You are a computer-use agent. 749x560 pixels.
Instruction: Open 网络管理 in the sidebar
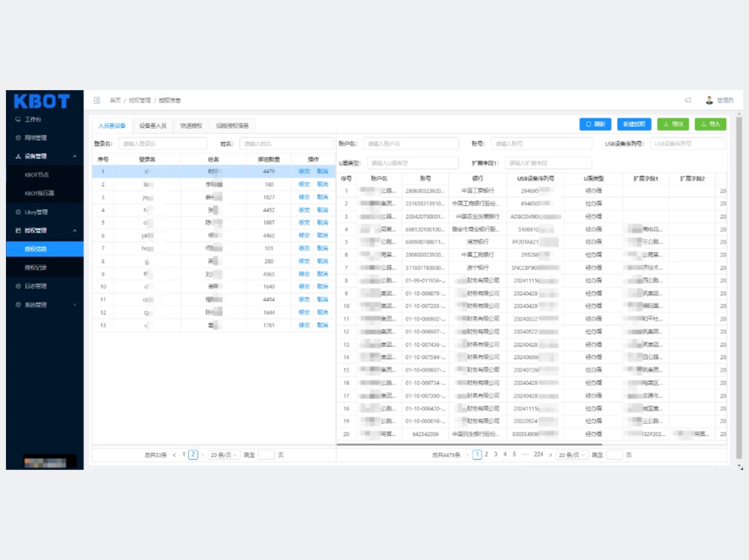point(35,138)
